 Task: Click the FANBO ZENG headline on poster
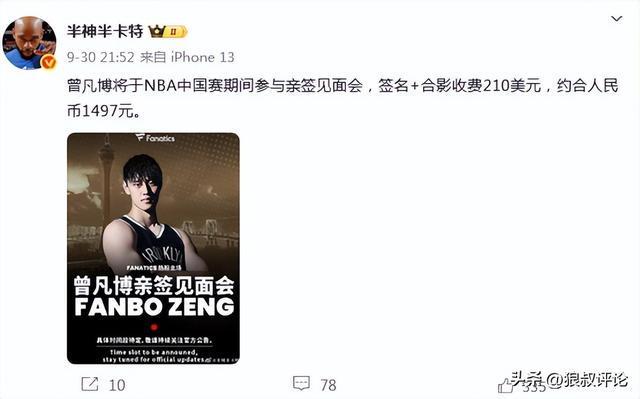click(154, 307)
